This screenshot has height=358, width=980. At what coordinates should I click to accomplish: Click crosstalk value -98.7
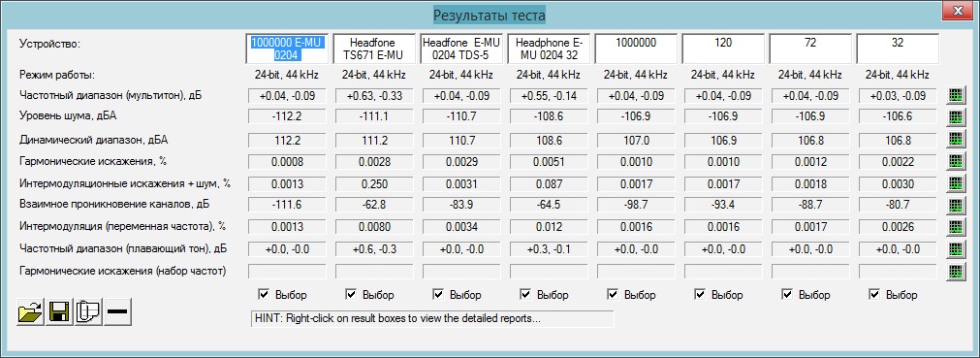coord(636,206)
